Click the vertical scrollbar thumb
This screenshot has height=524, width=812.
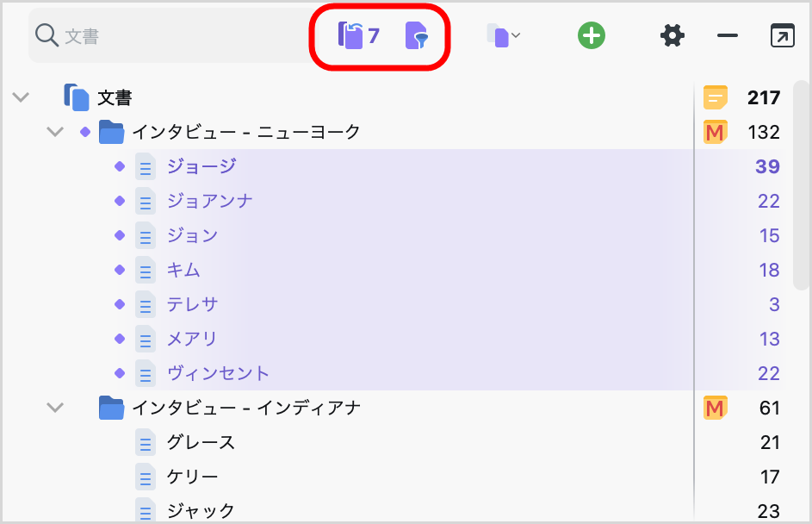(x=801, y=185)
